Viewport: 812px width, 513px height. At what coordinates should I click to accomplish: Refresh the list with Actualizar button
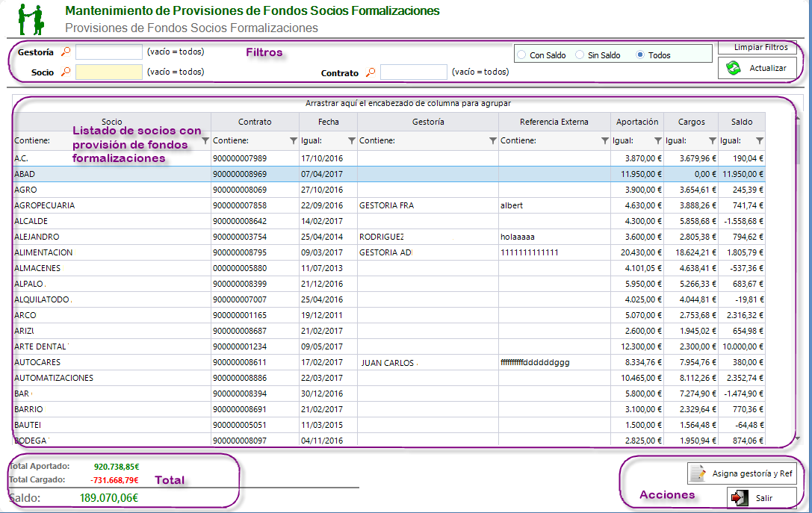tap(757, 69)
